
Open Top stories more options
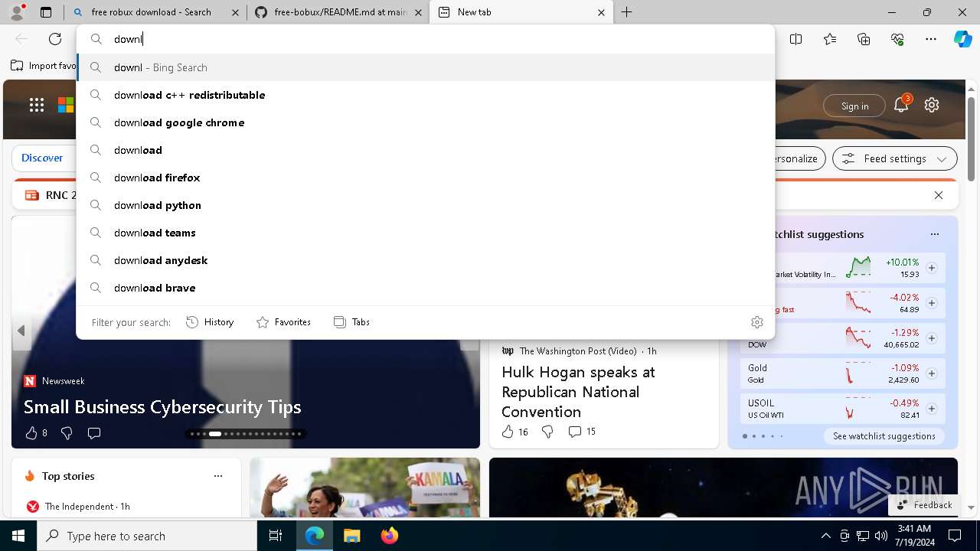[218, 476]
